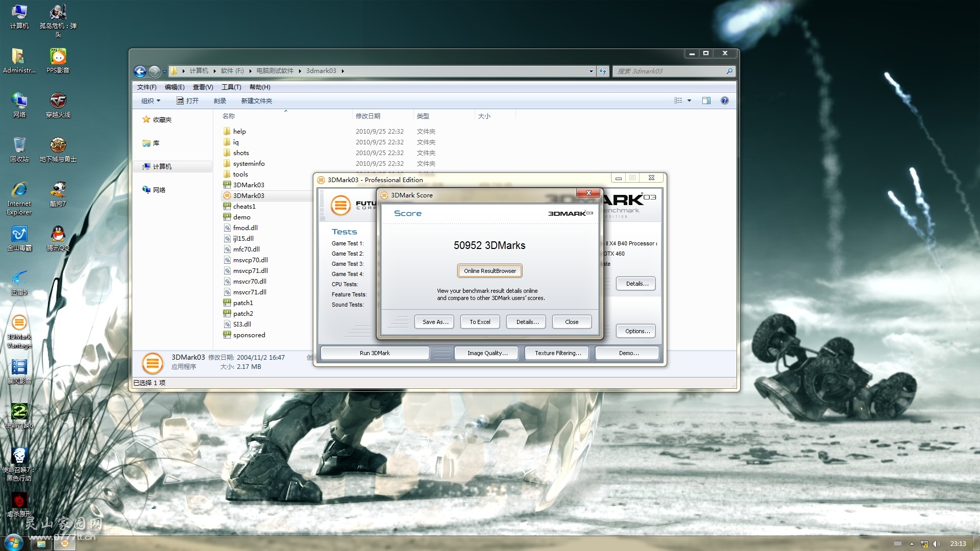This screenshot has height=551, width=980.
Task: Sort by the 修改日期 column header
Action: click(x=383, y=116)
